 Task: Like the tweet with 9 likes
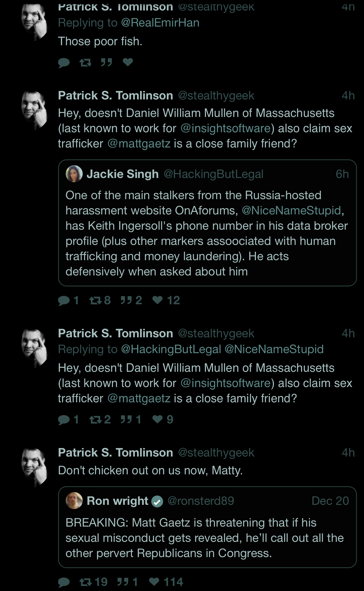coord(163,419)
